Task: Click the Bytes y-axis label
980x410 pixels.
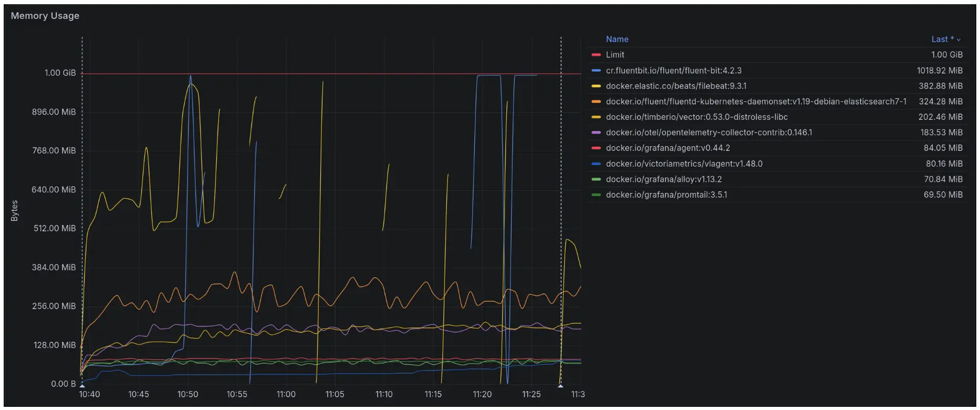Action: point(15,210)
